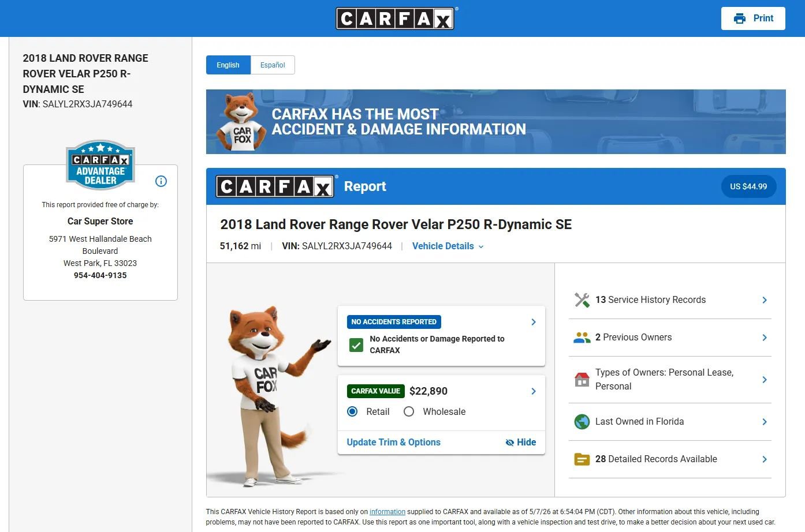Click the previous owners people icon
Viewport: 805px width, 532px height.
click(x=582, y=338)
